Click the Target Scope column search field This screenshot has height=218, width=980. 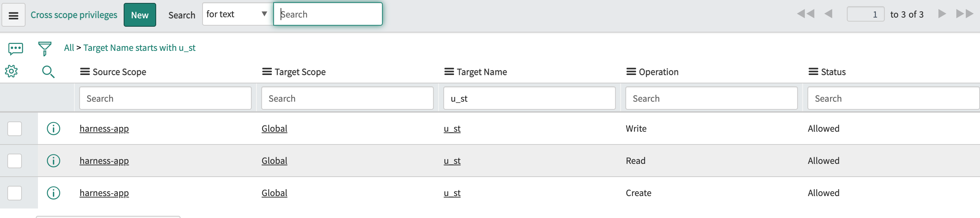[347, 99]
